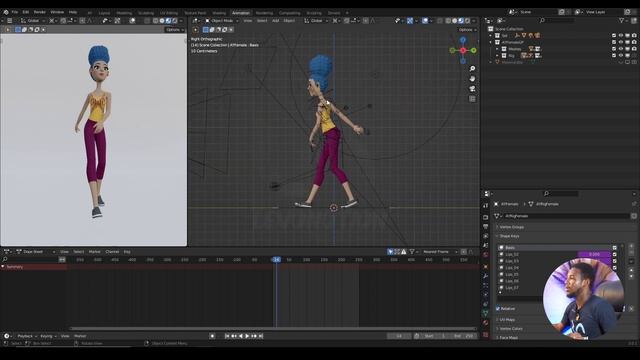Select the Summary channel row
The height and width of the screenshot is (360, 640).
[33, 267]
